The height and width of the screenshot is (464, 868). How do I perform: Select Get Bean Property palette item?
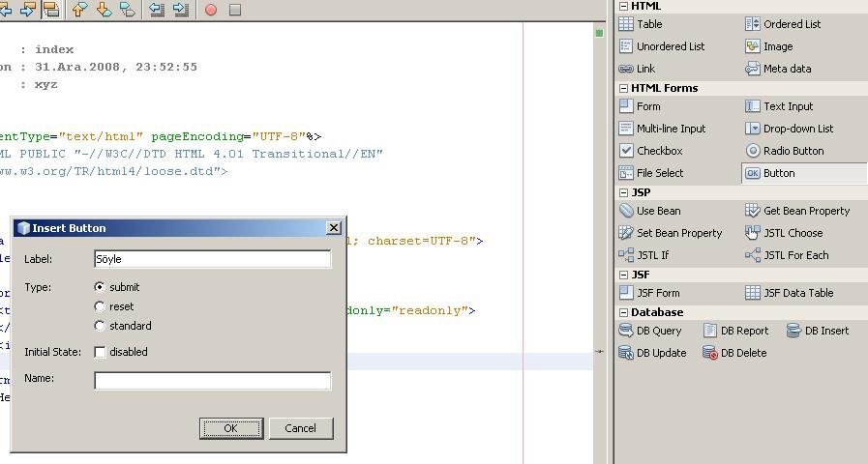pyautogui.click(x=797, y=211)
